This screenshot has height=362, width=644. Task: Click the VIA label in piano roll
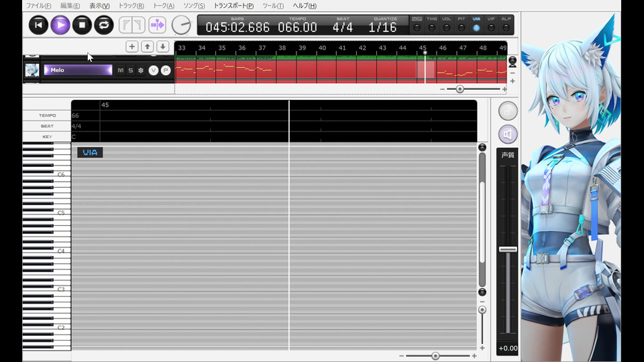pos(90,153)
